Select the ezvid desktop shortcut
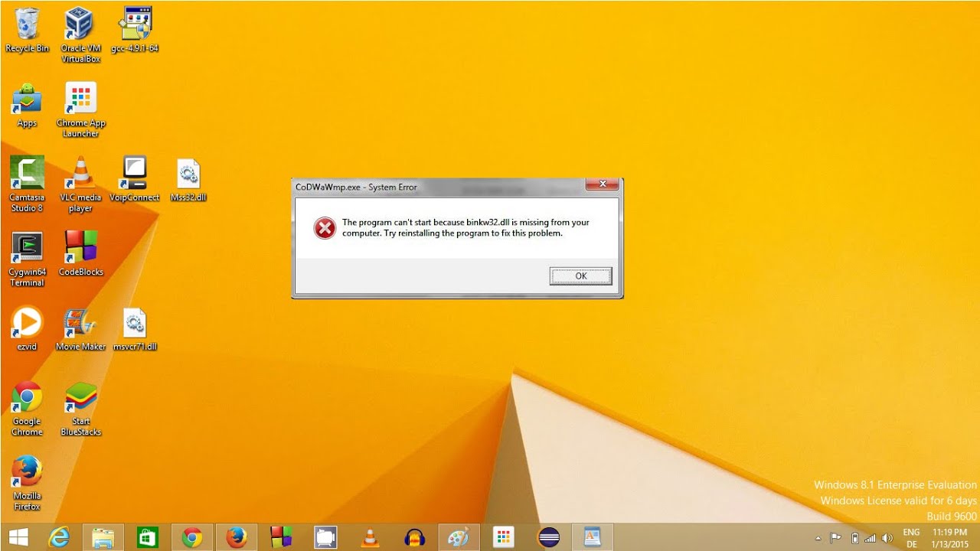The image size is (980, 551). click(27, 329)
